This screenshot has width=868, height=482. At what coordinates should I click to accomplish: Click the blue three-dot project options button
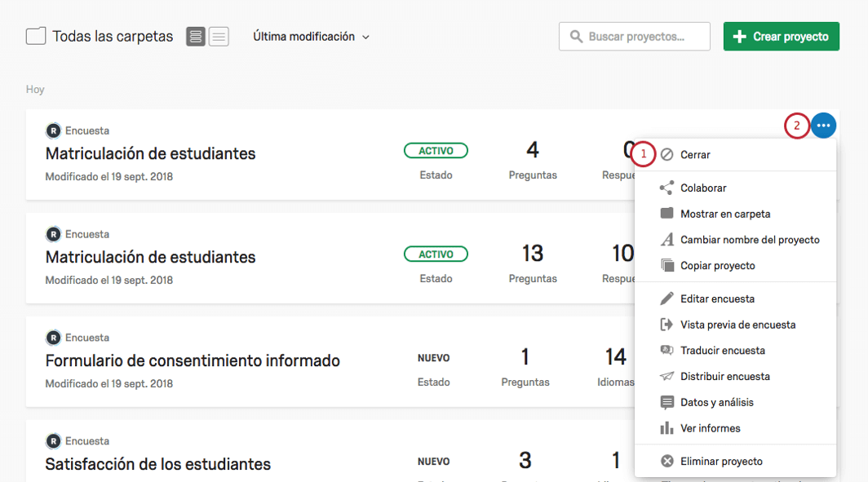pos(823,126)
